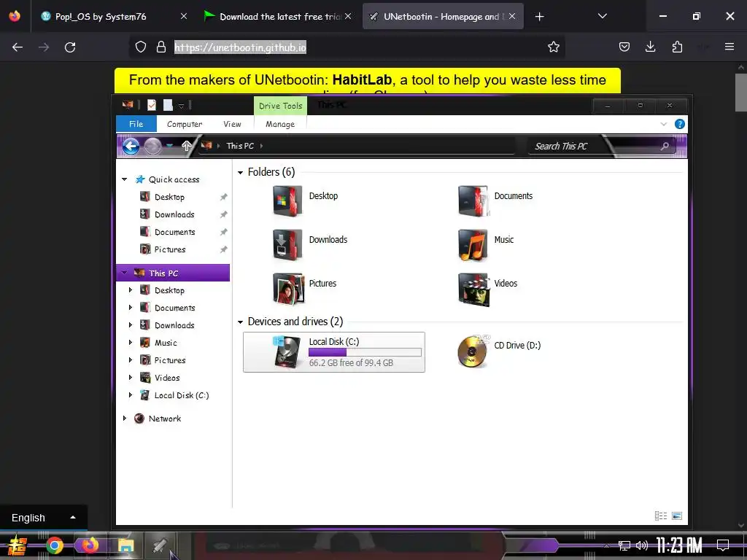Select Pictures under Quick access
The width and height of the screenshot is (747, 560).
tap(169, 249)
